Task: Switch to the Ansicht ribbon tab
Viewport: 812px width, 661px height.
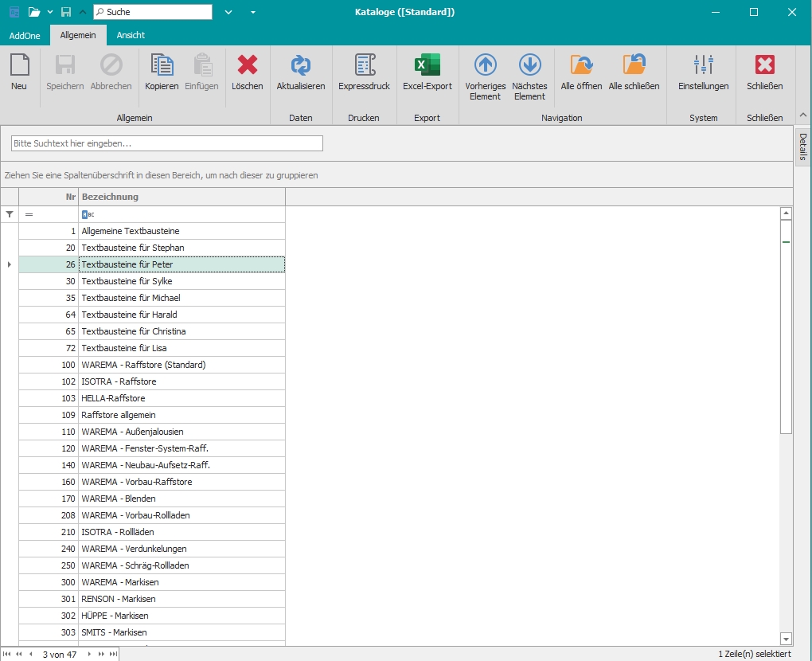Action: point(131,35)
